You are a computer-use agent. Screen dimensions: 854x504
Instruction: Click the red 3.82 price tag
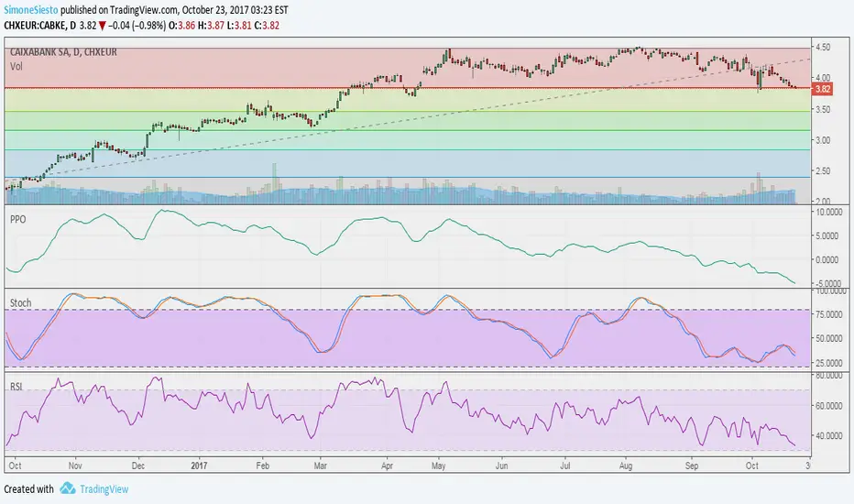click(x=822, y=90)
